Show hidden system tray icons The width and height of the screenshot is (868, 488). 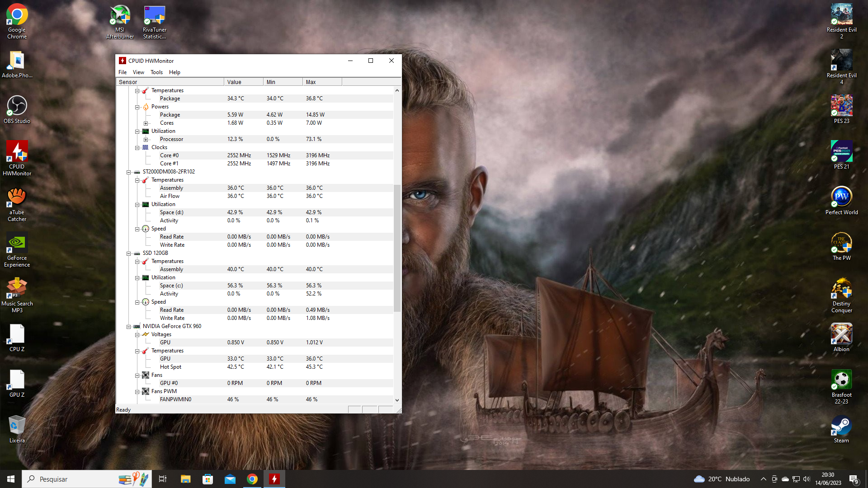coord(763,479)
